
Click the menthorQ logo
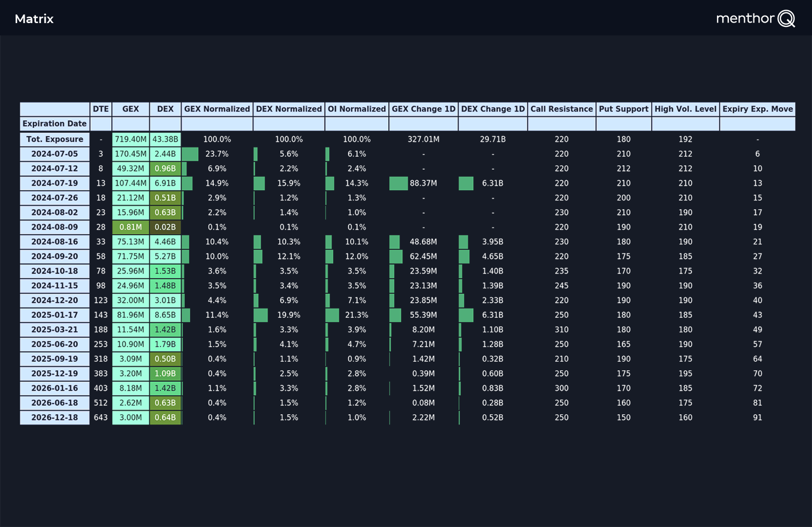pos(755,18)
